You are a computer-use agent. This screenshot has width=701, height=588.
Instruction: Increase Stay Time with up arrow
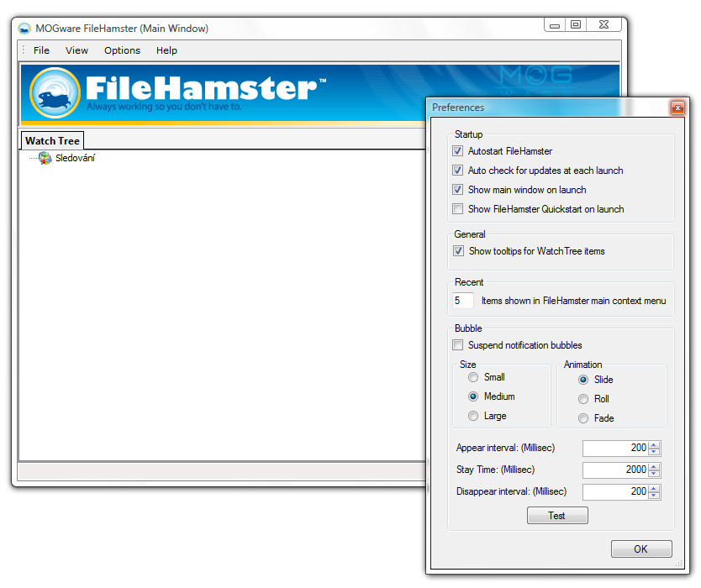click(654, 466)
